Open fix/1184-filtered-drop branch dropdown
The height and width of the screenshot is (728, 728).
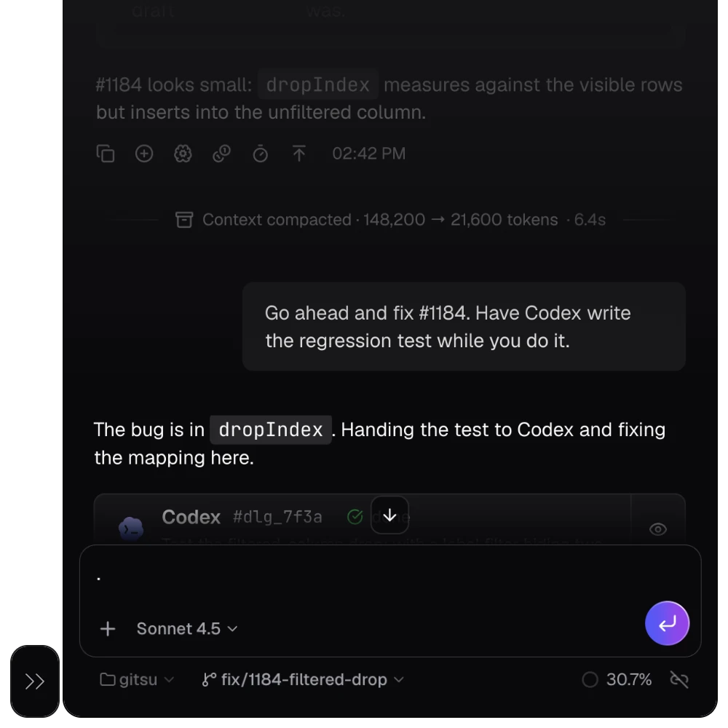(x=303, y=680)
